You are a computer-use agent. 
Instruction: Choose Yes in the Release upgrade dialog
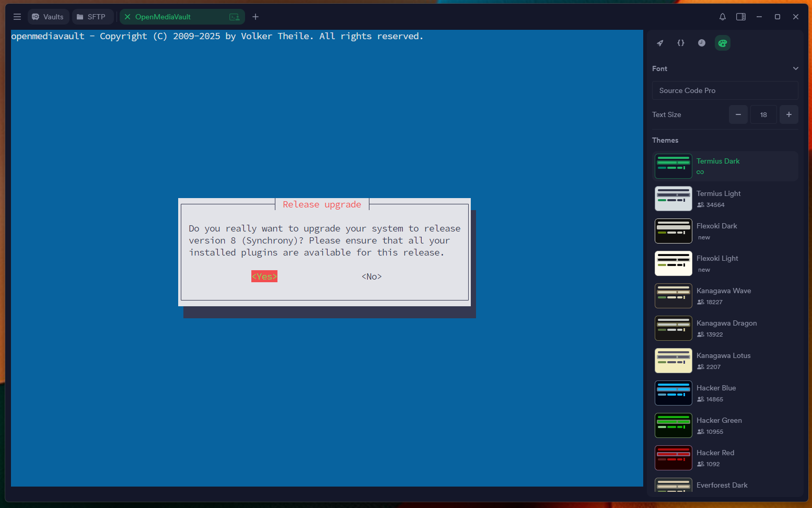(264, 276)
